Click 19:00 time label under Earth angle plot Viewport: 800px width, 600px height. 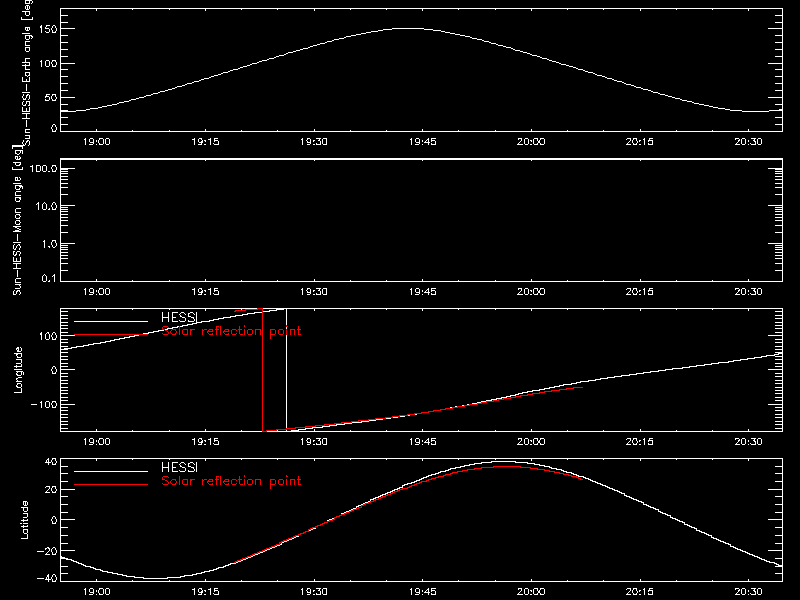(96, 142)
